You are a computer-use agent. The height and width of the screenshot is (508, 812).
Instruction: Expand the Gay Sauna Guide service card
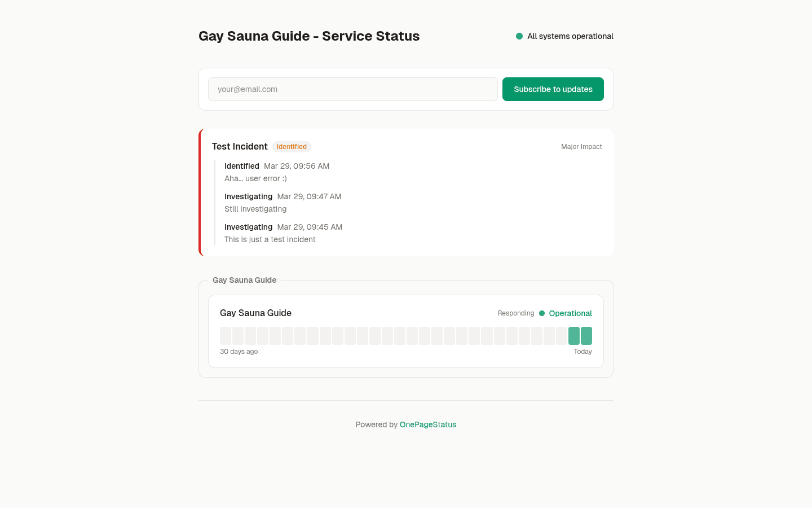pyautogui.click(x=406, y=313)
